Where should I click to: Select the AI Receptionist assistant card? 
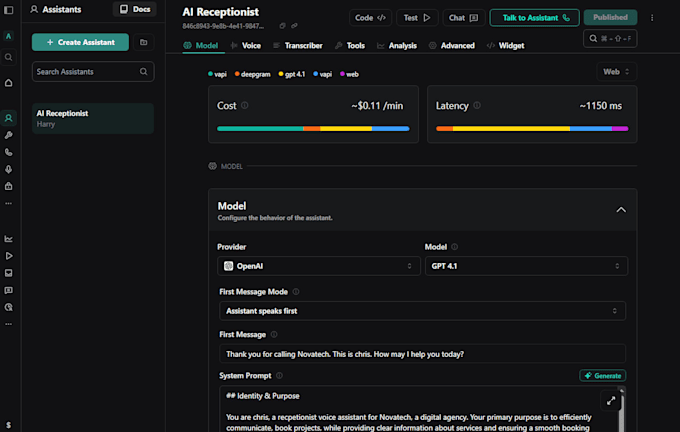point(93,118)
